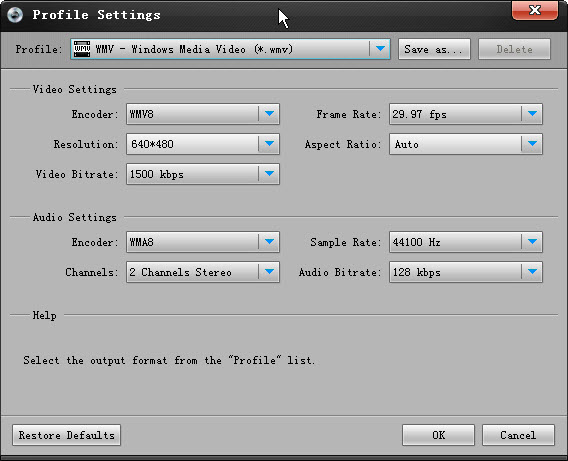
Task: Expand the Video Encoder WMV8 dropdown arrow
Action: 269,114
